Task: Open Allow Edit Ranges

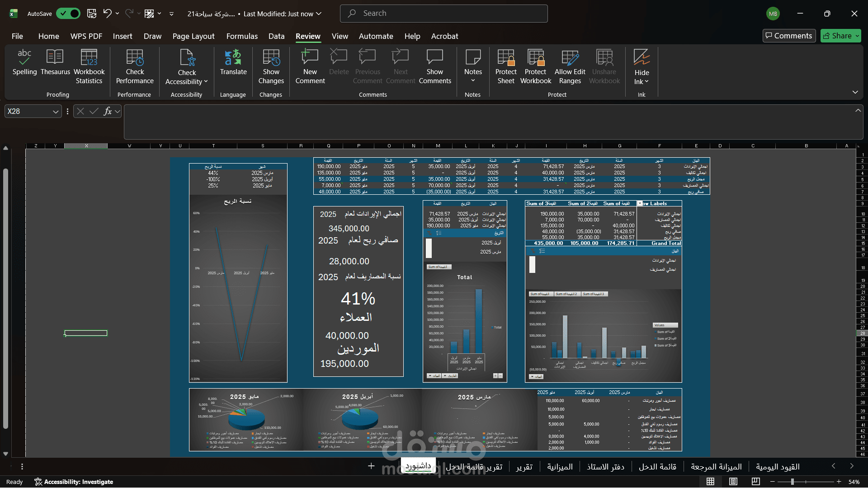Action: (x=570, y=67)
